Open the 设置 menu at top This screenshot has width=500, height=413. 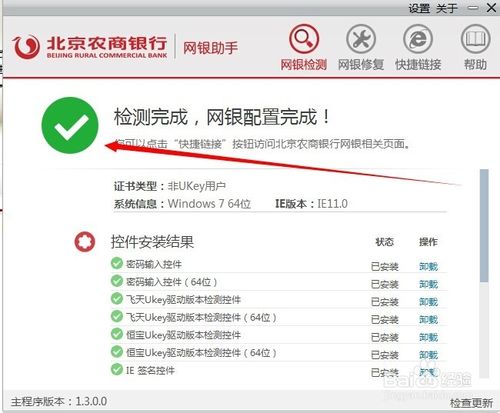(419, 8)
